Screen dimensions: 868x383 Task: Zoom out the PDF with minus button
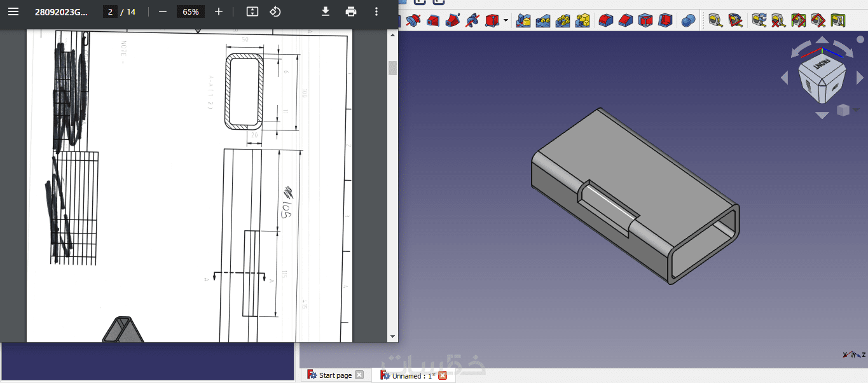tap(163, 11)
